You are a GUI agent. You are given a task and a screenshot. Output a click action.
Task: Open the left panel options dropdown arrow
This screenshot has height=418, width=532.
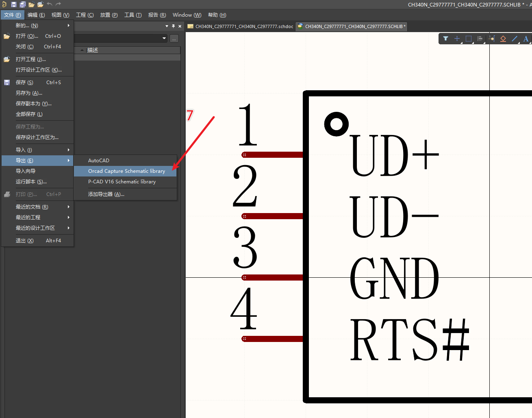pos(167,26)
